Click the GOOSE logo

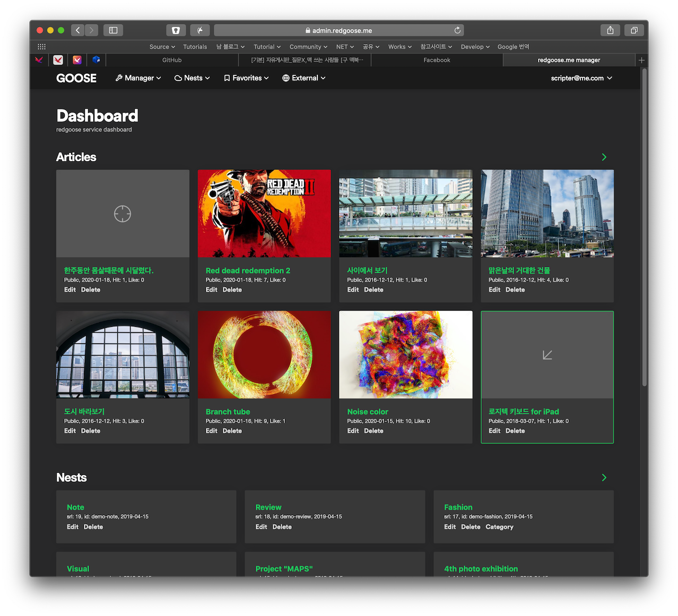[x=76, y=78]
